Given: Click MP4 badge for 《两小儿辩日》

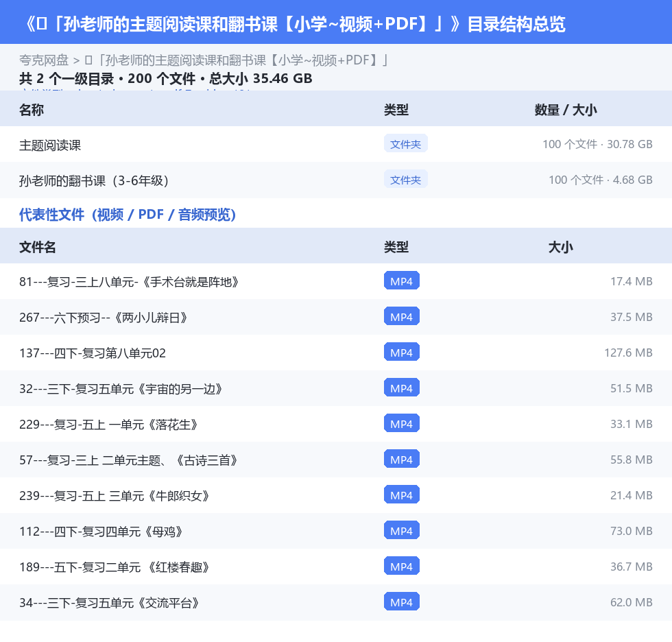Looking at the screenshot, I should (x=402, y=316).
